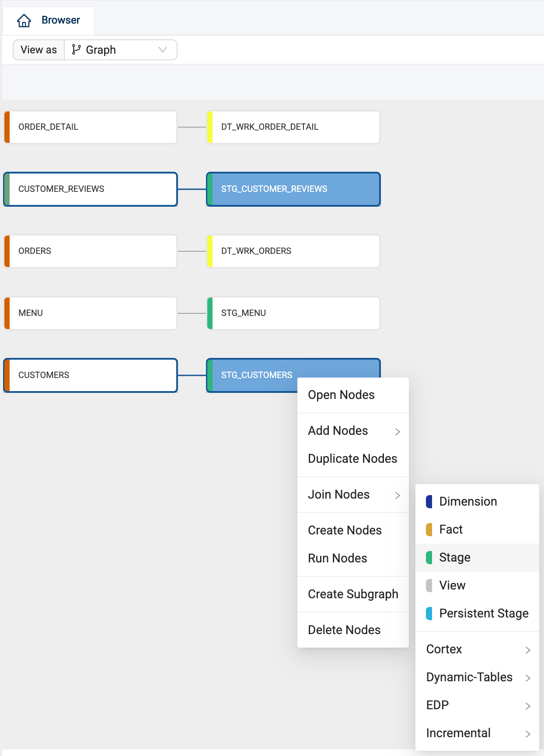
Task: Click the STG_MENU graph node
Action: pyautogui.click(x=293, y=313)
